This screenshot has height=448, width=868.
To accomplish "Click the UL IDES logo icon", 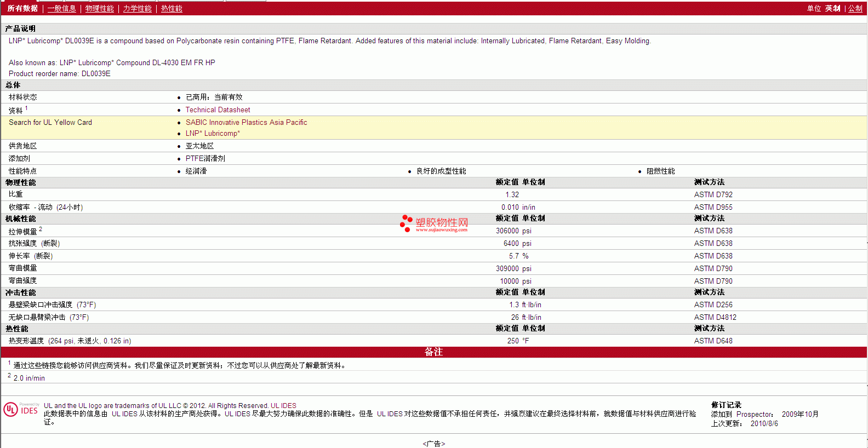I will click(x=21, y=409).
